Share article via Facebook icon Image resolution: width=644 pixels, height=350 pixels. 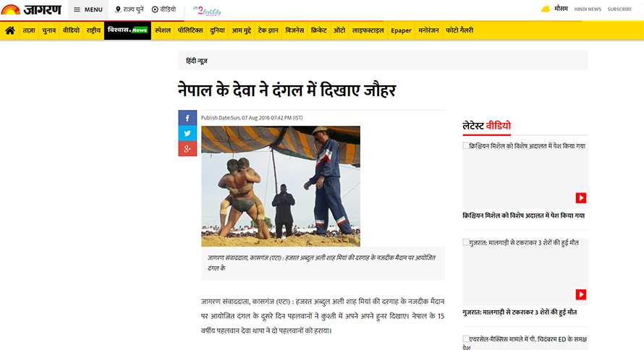click(x=187, y=118)
